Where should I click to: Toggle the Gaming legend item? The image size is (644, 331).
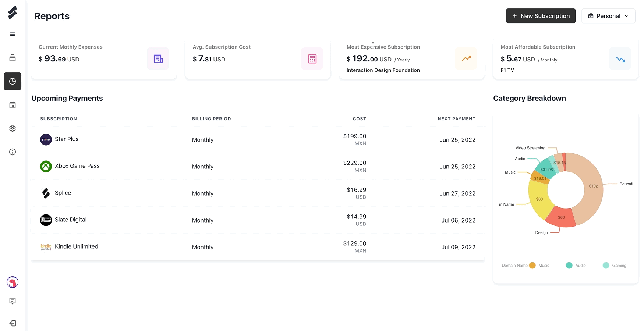click(x=614, y=265)
